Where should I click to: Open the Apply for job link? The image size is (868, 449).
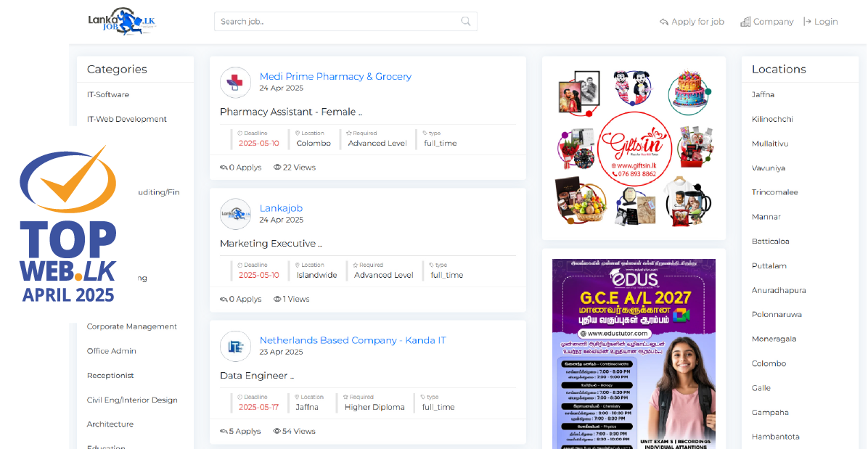click(692, 22)
